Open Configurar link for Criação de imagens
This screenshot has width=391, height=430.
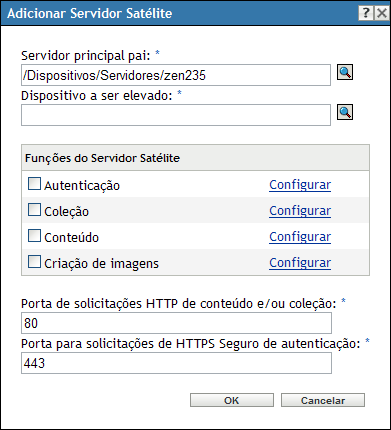[300, 263]
